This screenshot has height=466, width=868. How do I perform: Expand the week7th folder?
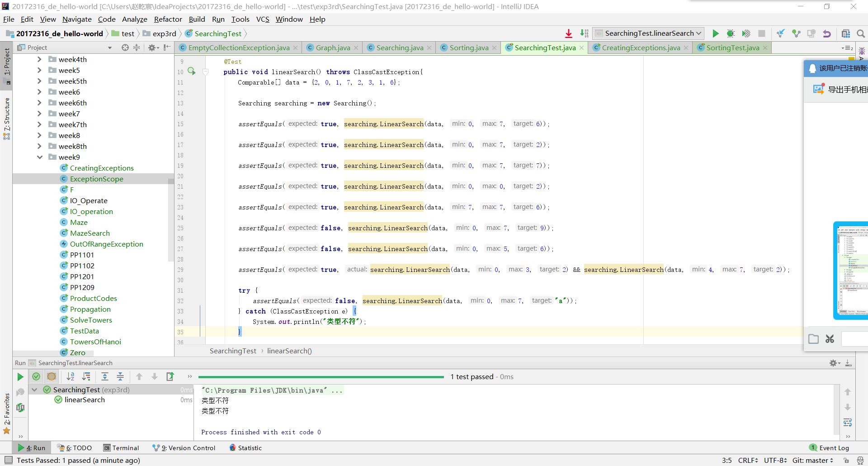click(39, 124)
